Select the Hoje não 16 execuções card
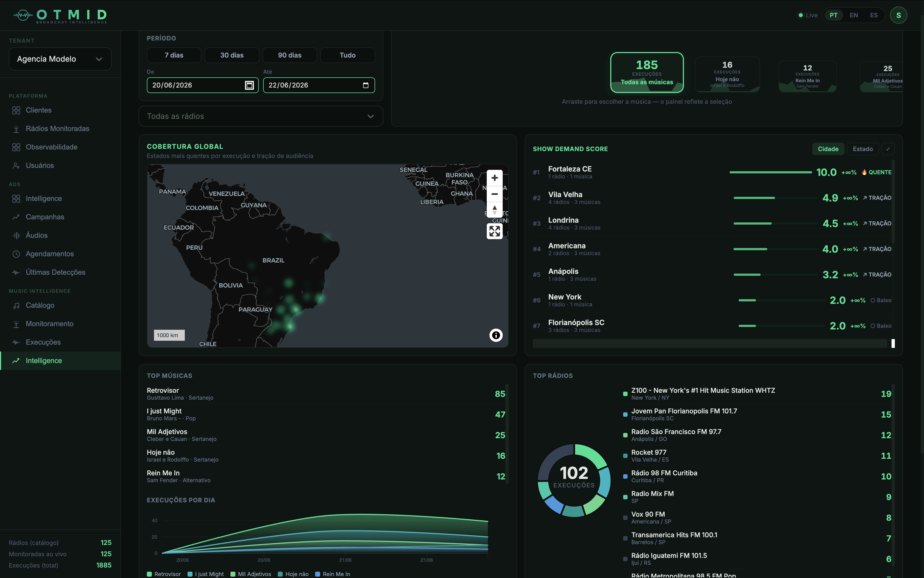The width and height of the screenshot is (924, 578). [x=727, y=74]
